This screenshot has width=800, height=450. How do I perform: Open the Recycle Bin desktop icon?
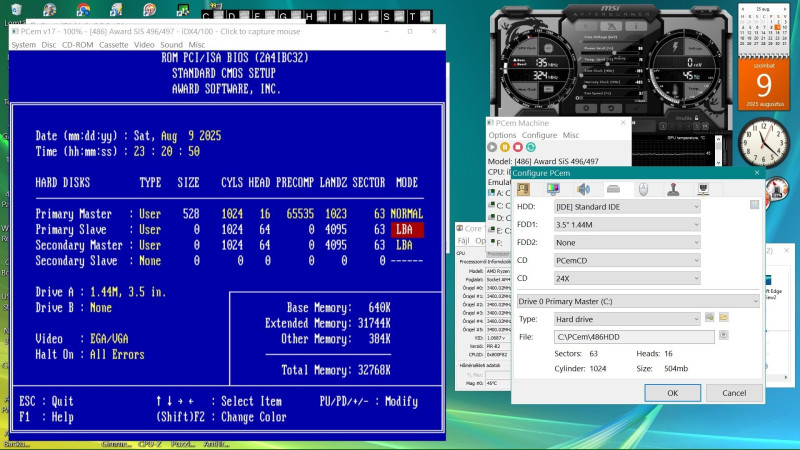16,10
